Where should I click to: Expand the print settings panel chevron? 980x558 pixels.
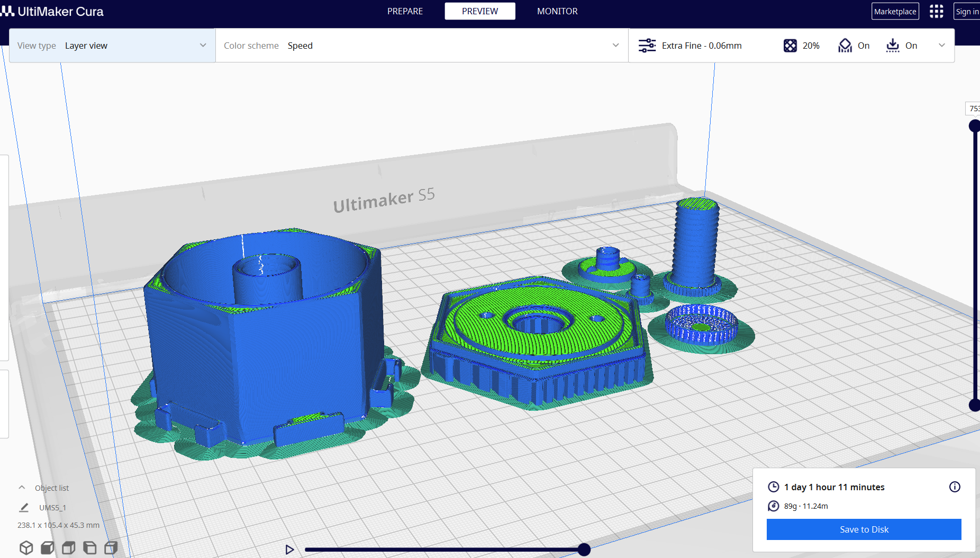coord(942,46)
